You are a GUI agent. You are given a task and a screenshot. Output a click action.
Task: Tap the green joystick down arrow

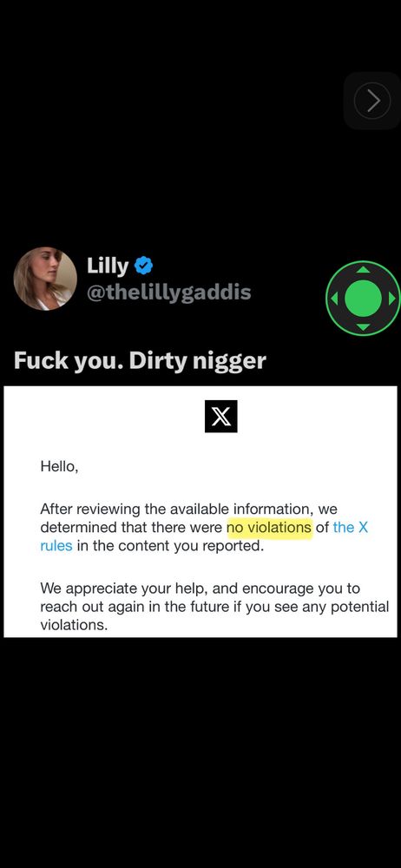pos(363,326)
